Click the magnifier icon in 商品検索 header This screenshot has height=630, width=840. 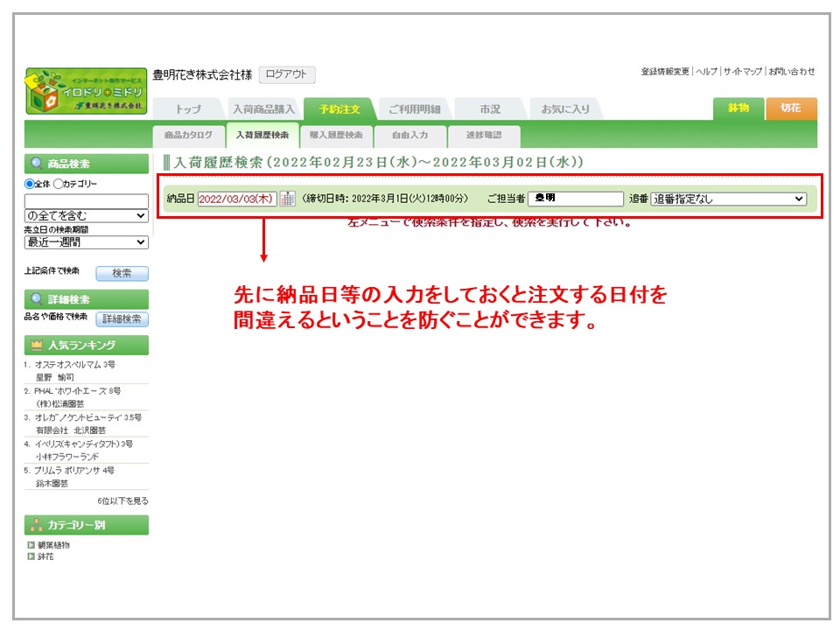pos(37,164)
